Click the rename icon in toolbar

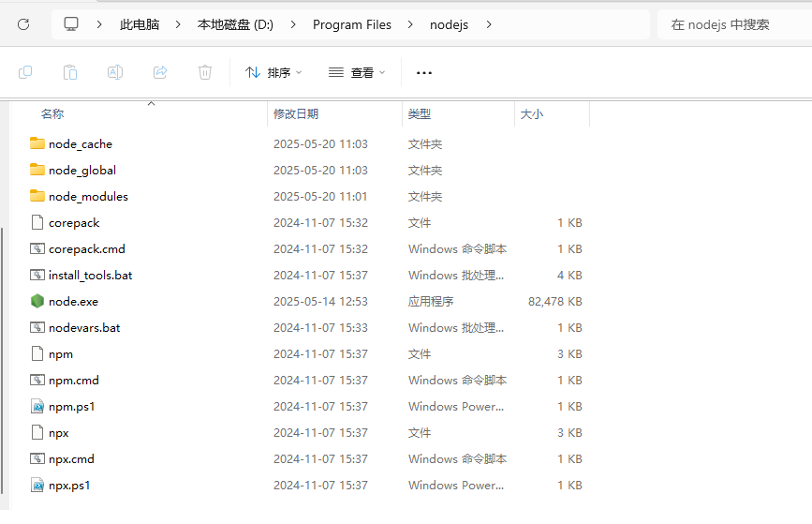click(115, 72)
